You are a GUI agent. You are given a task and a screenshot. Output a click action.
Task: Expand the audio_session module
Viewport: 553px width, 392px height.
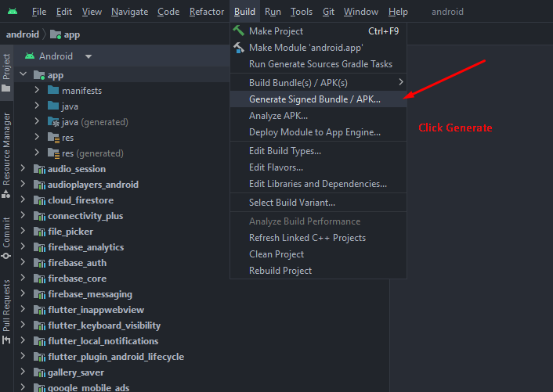pos(23,169)
